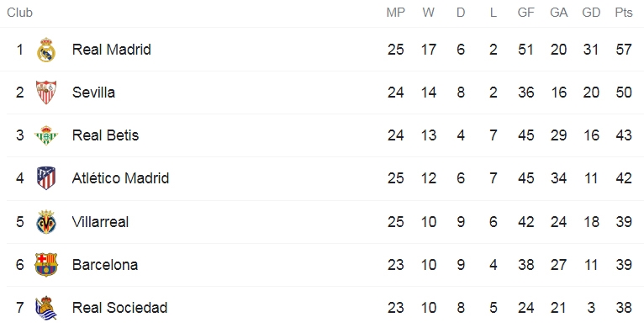Click the GF column header
644x328 pixels.
[x=525, y=13]
